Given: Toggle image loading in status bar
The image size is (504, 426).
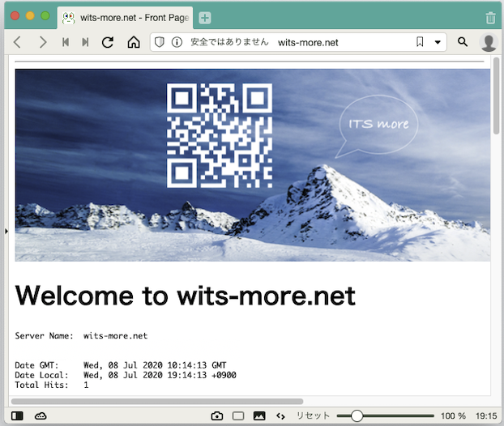Looking at the screenshot, I should (x=259, y=415).
